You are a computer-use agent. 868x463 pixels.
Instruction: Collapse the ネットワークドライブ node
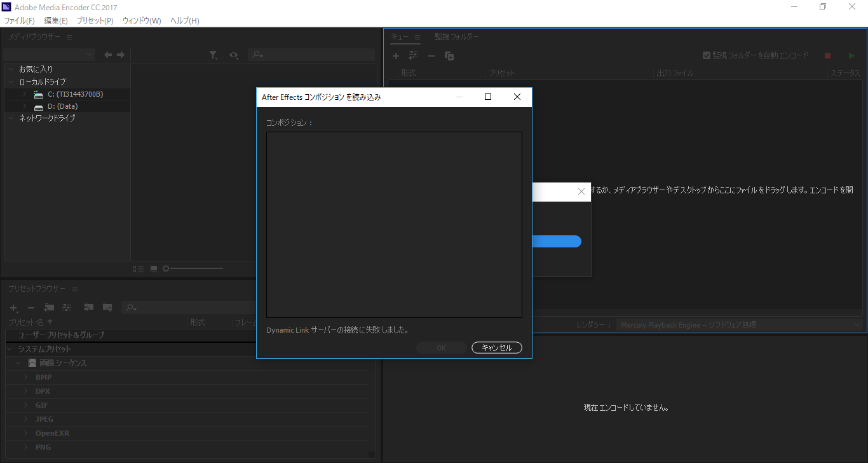11,118
